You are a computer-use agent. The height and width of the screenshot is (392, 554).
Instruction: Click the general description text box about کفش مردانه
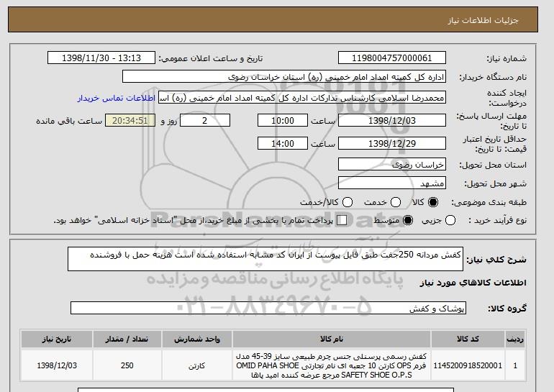[x=265, y=259]
